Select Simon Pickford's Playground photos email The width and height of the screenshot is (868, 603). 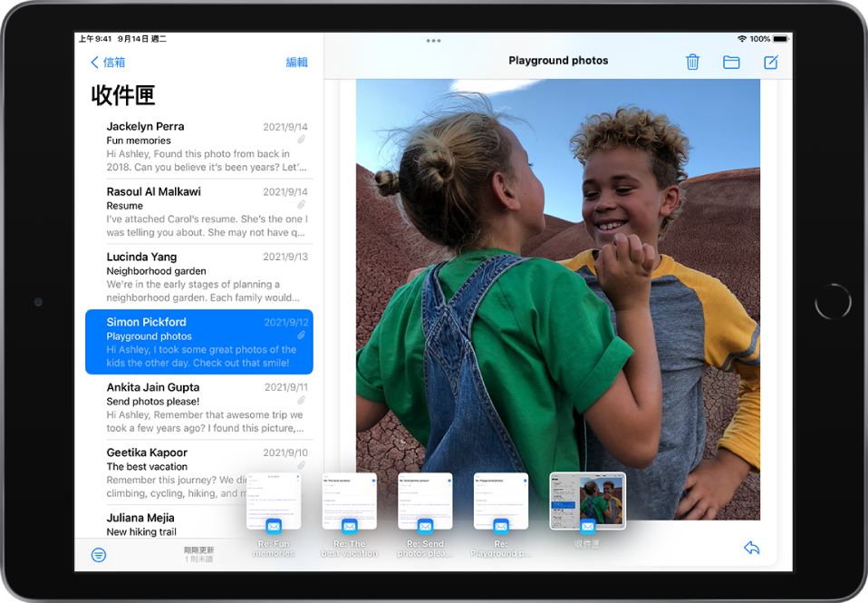coord(199,342)
